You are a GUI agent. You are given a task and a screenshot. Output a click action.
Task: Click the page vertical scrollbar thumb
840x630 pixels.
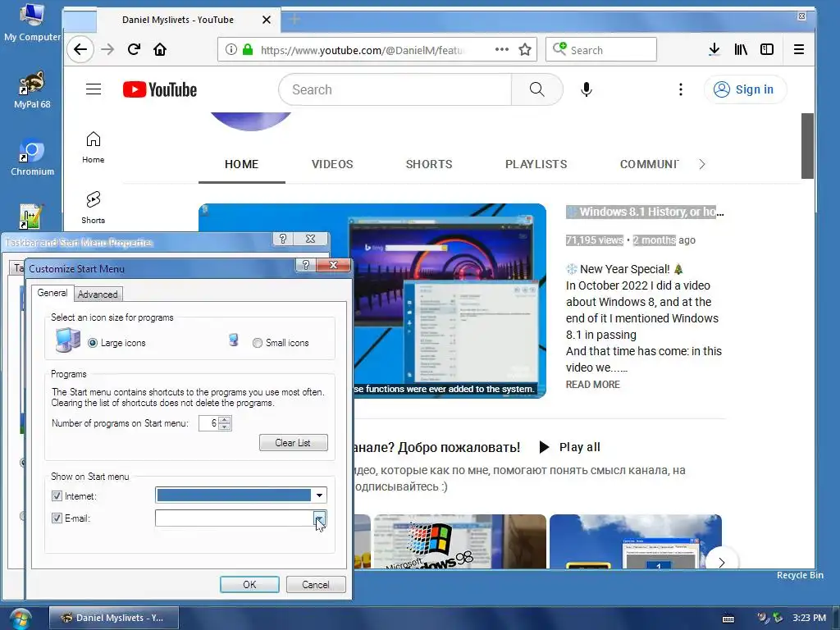[x=807, y=146]
